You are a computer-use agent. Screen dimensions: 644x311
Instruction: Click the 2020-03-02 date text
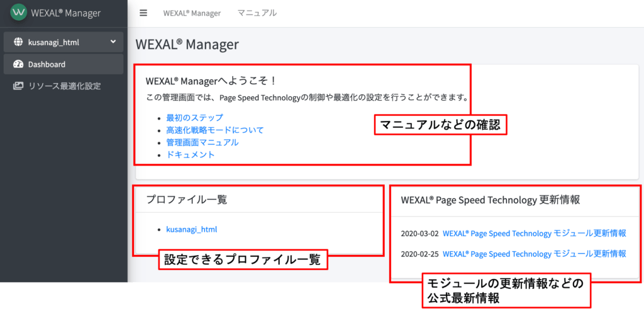(419, 234)
